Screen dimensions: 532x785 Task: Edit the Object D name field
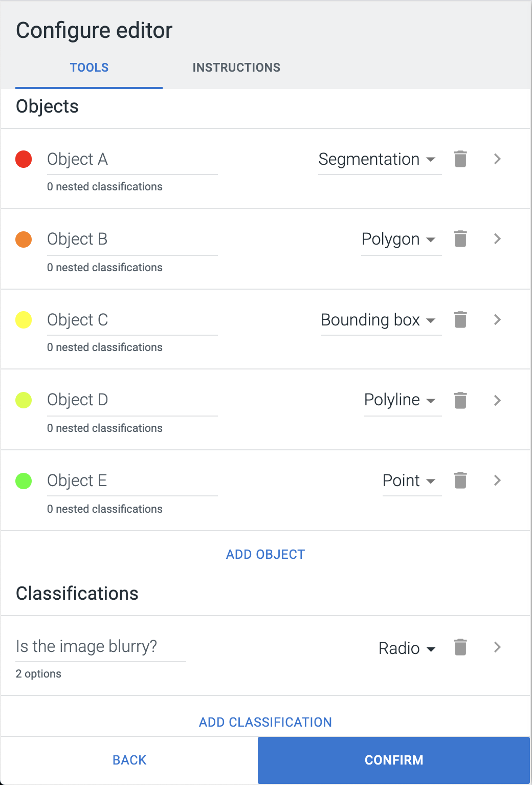[x=132, y=400]
